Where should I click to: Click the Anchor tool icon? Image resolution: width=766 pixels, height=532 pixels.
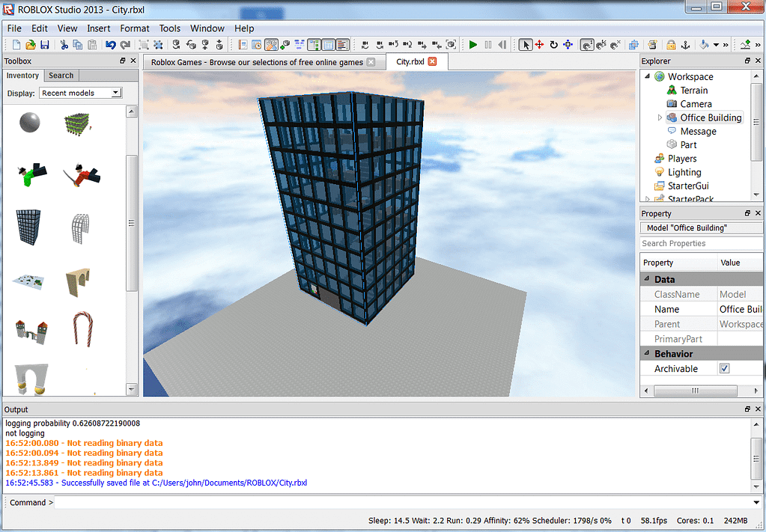[685, 45]
